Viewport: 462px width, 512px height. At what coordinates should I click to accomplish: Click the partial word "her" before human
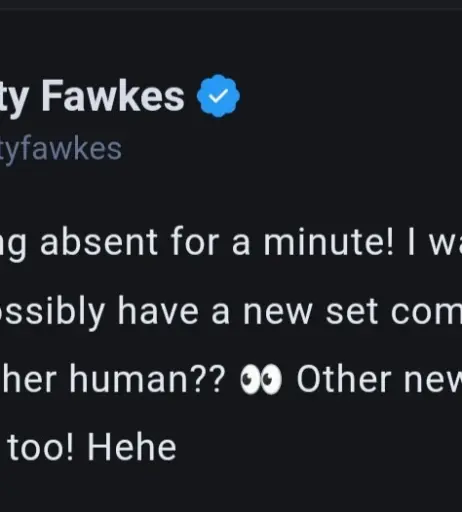coord(29,379)
